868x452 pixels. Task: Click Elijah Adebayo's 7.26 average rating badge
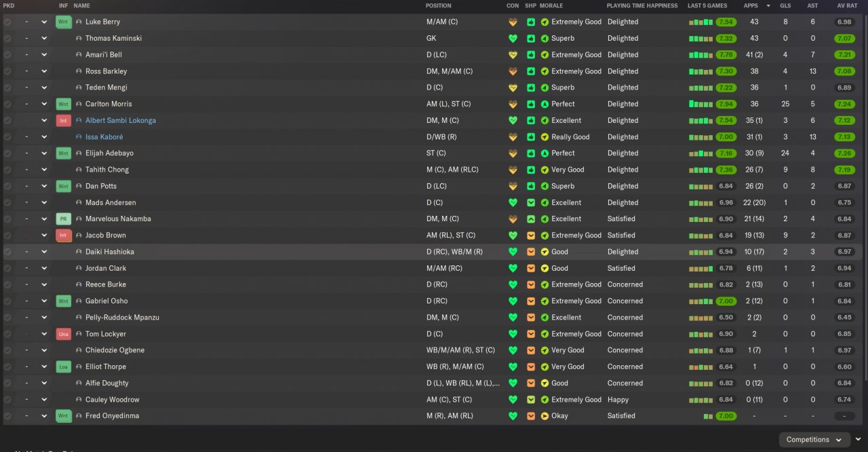(x=844, y=153)
